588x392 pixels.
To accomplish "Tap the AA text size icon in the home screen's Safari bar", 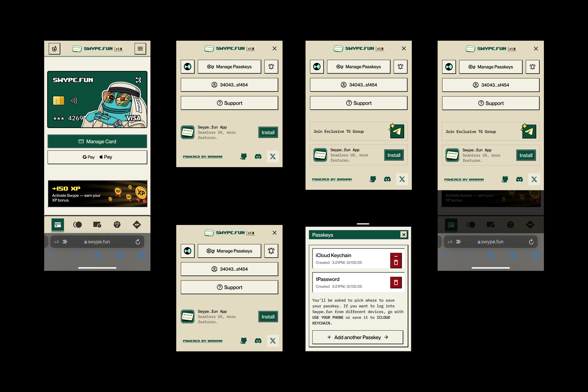I will (57, 242).
